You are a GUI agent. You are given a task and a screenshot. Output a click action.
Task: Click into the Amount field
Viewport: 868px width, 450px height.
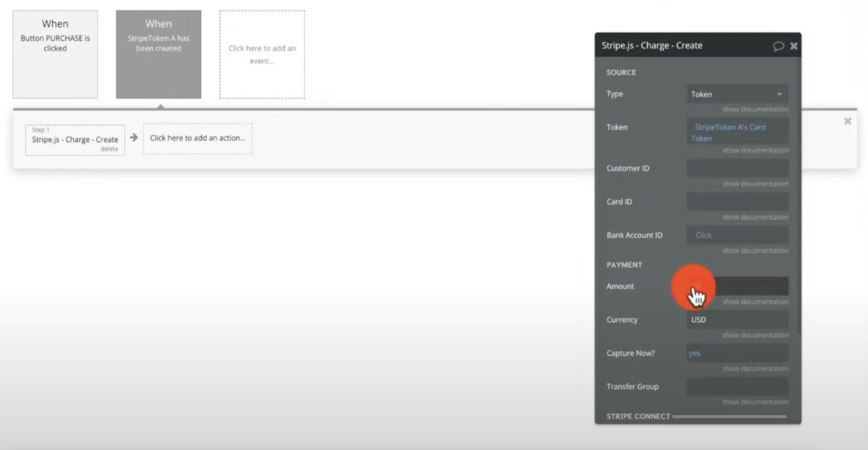(751, 286)
